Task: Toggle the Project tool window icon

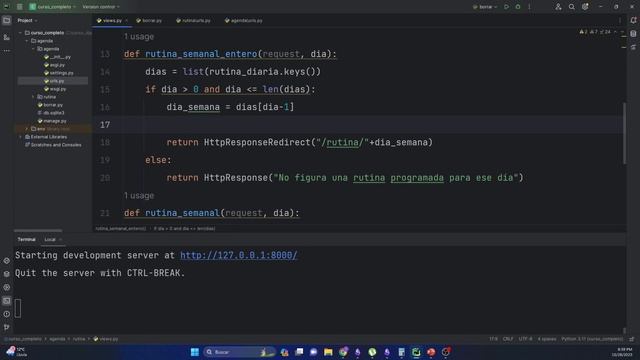Action: 7,20
